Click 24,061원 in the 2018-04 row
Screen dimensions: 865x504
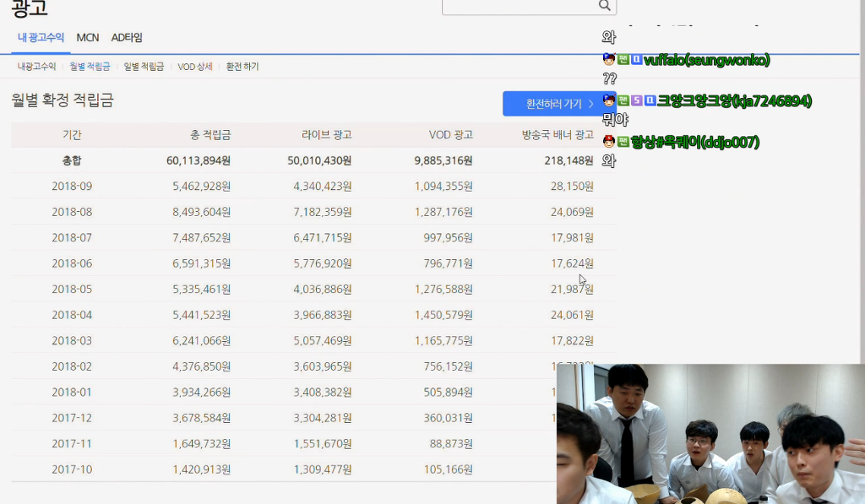(x=572, y=315)
